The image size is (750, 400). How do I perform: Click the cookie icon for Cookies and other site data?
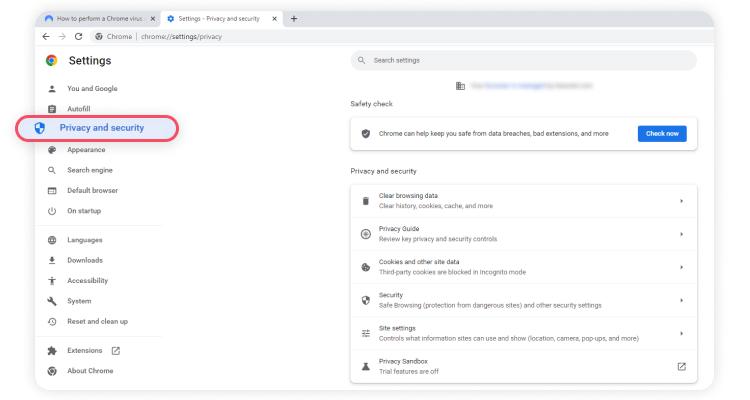pyautogui.click(x=366, y=267)
